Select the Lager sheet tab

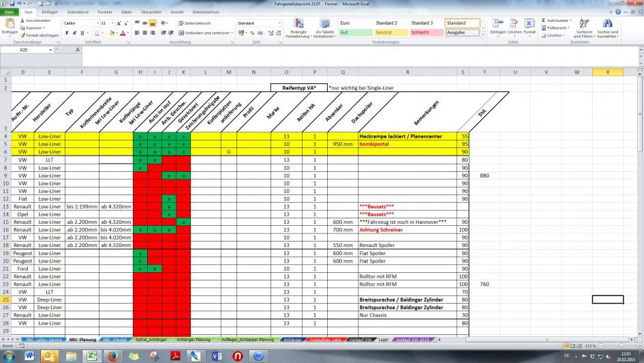384,340
